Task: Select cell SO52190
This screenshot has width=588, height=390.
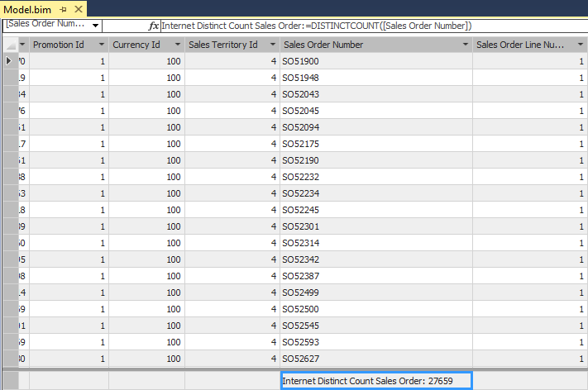Action: [376, 160]
